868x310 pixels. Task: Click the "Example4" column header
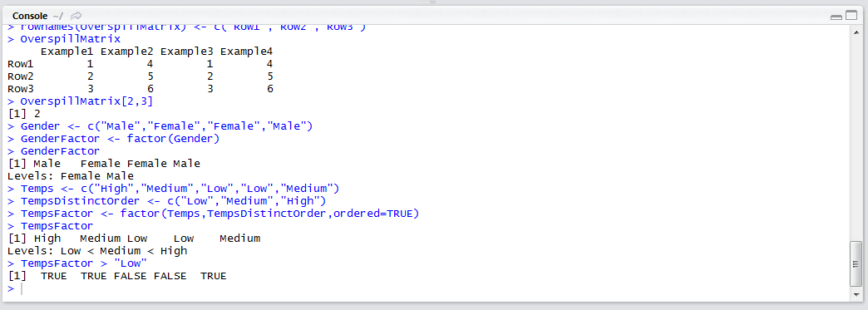pyautogui.click(x=246, y=52)
